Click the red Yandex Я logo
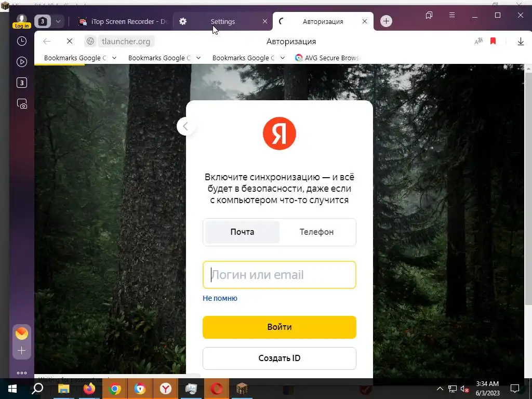Image resolution: width=532 pixels, height=399 pixels. 279,134
